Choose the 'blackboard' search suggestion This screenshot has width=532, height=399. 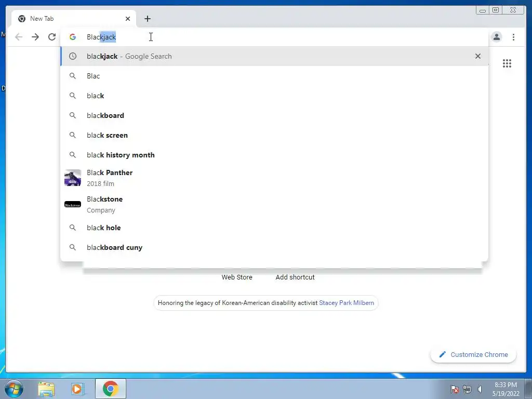tap(274, 115)
